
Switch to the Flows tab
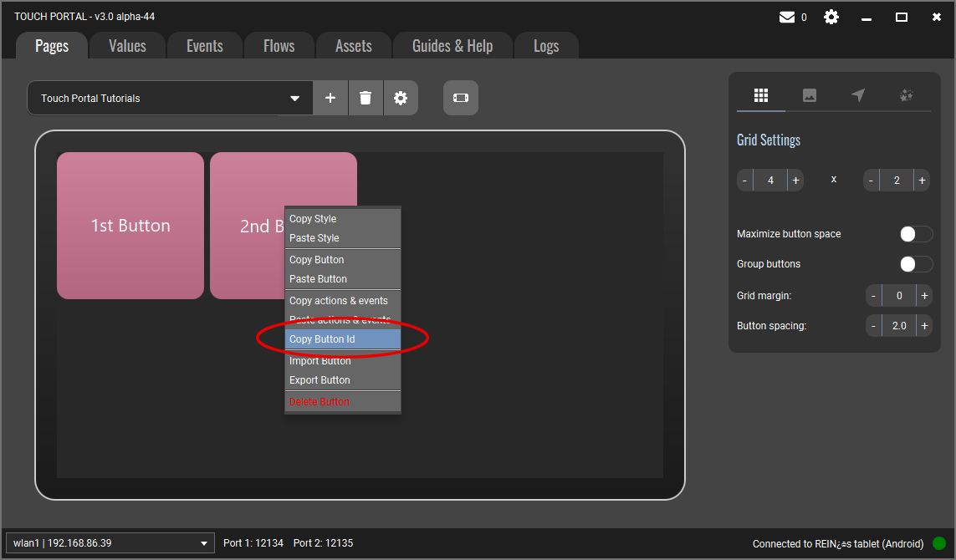[279, 46]
